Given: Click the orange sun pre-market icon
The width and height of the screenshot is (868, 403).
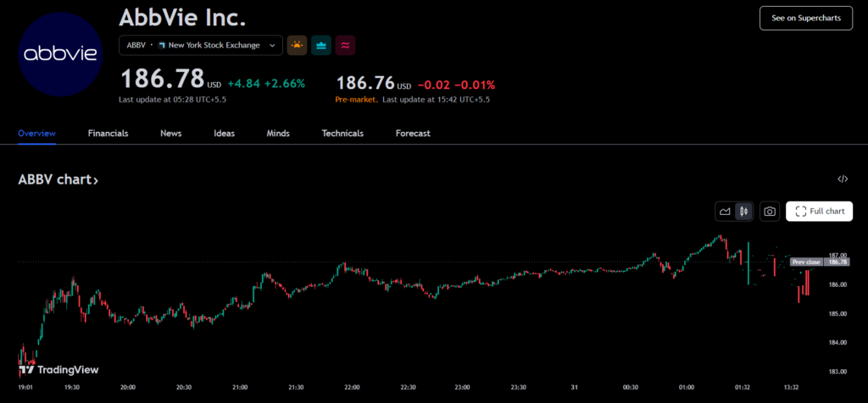Looking at the screenshot, I should tap(297, 46).
